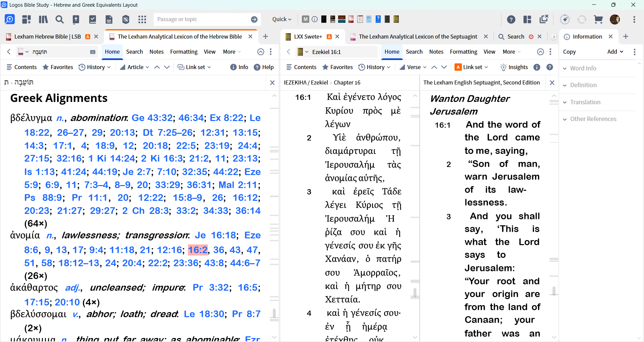Open the Tools hexagon icon
The width and height of the screenshot is (644, 342).
[126, 19]
